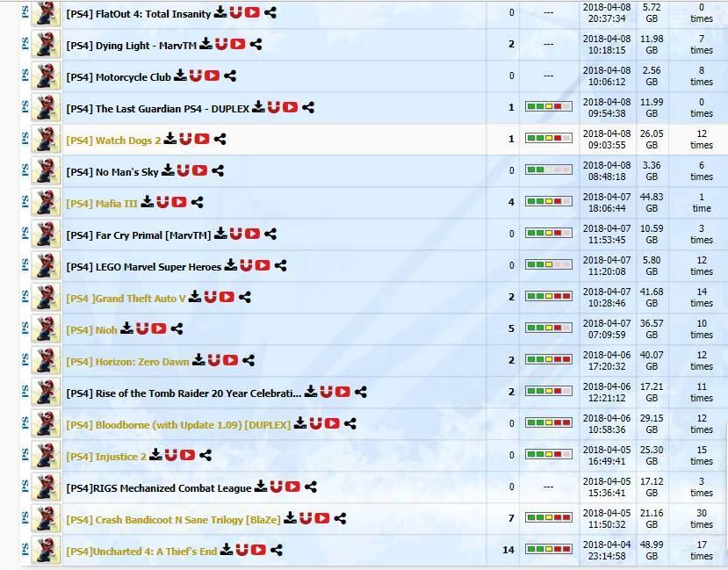Open the Horizon: Zero Dawn torrent page

[x=127, y=361]
